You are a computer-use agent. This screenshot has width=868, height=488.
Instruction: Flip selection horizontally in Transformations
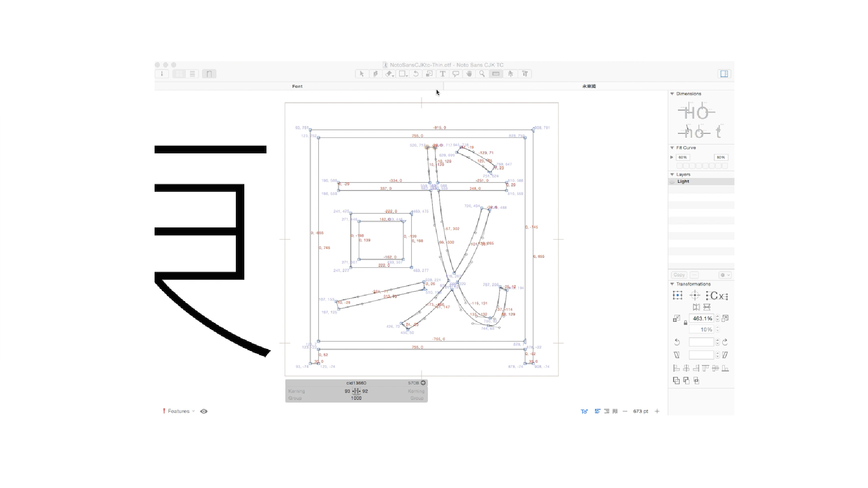coord(696,307)
